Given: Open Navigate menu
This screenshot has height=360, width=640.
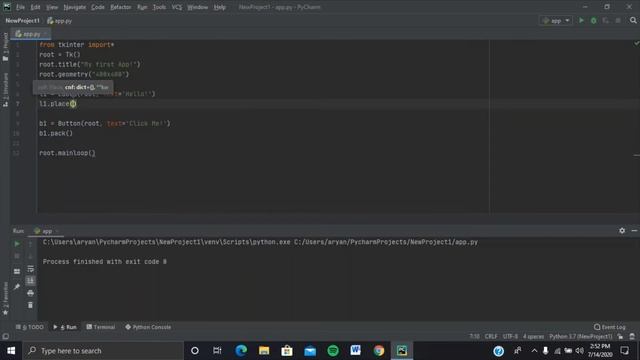Looking at the screenshot, I should coord(75,7).
